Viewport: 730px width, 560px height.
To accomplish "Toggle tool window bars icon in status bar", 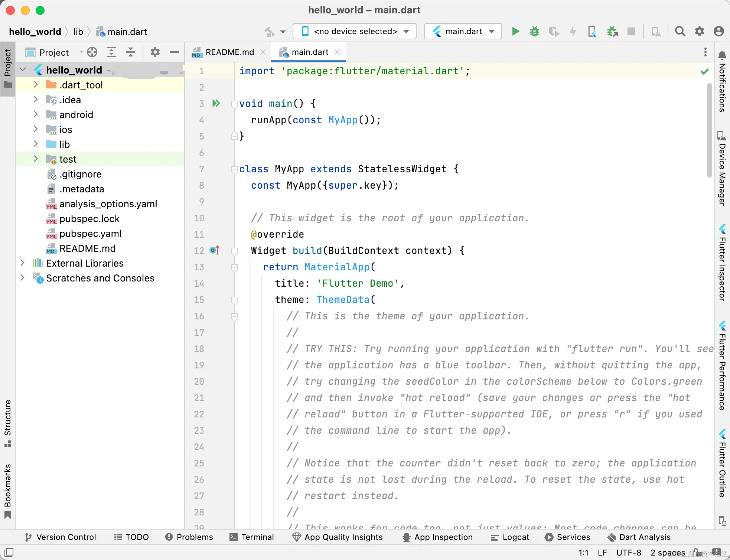I will point(9,552).
